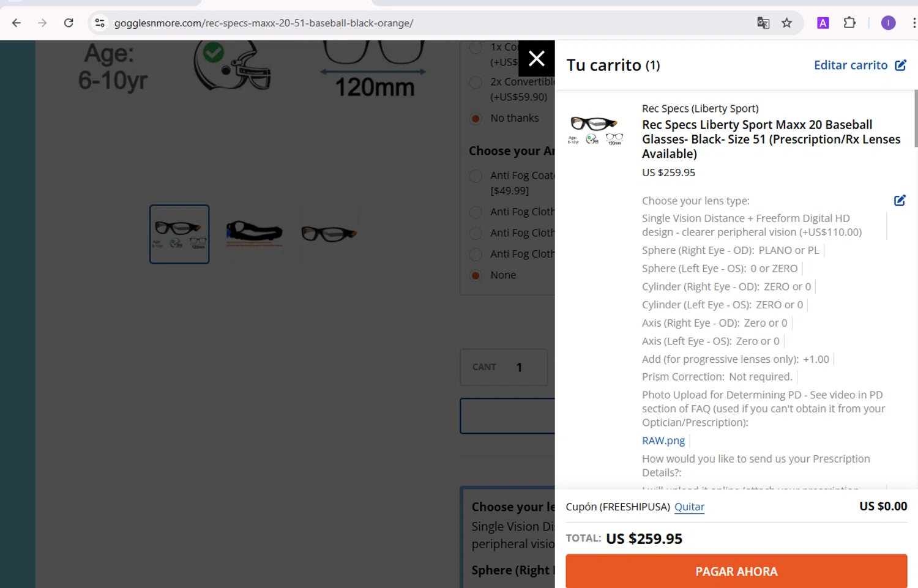Click the cart product thumbnail image
The image size is (918, 588).
(595, 130)
